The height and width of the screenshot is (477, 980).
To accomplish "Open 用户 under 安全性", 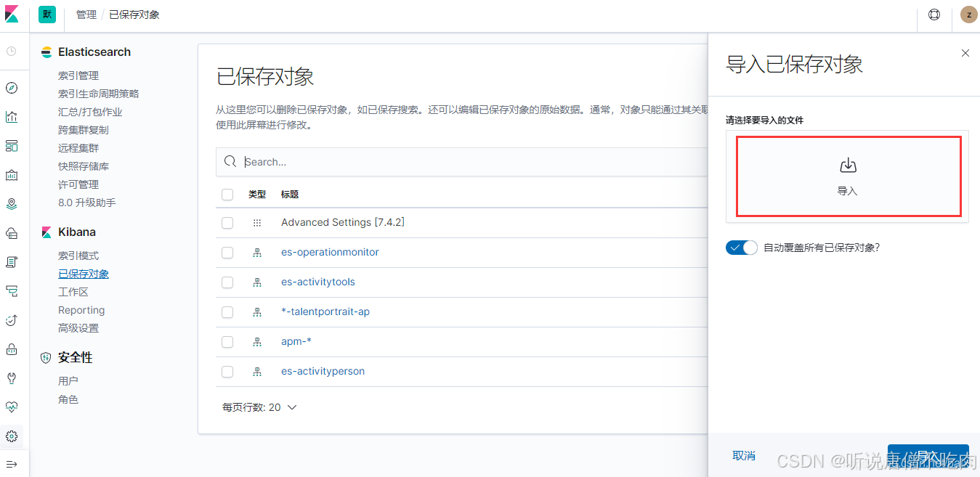I will click(x=68, y=381).
